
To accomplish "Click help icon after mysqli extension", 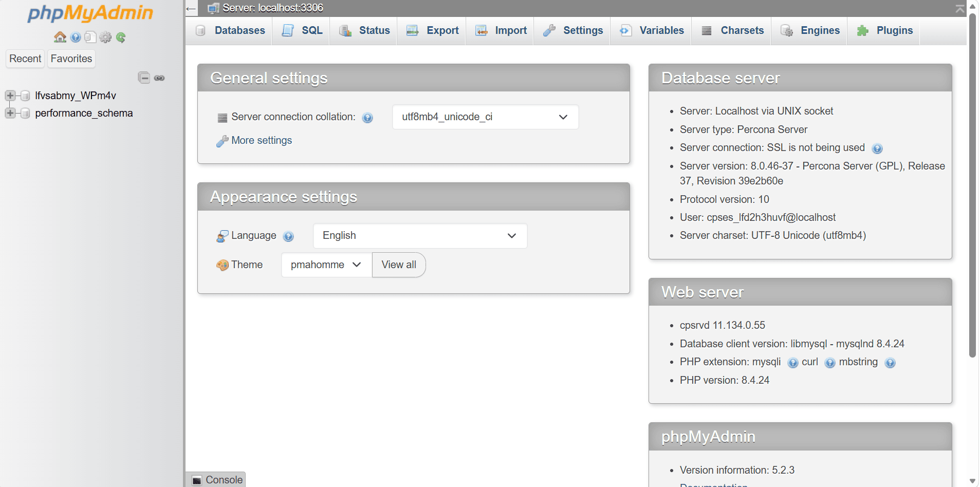I will (793, 363).
